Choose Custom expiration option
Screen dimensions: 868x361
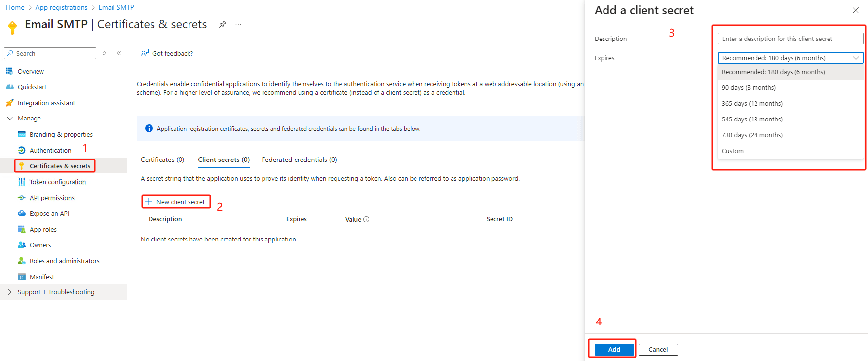click(x=733, y=151)
